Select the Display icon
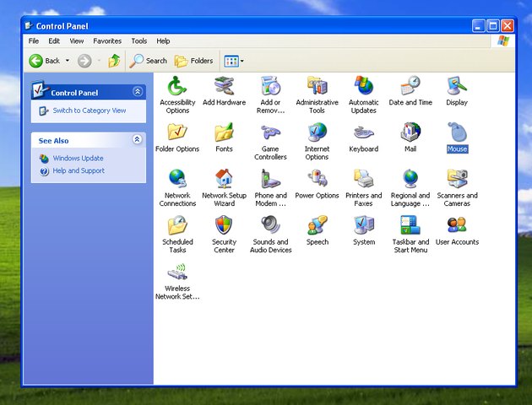The height and width of the screenshot is (405, 532). point(457,86)
